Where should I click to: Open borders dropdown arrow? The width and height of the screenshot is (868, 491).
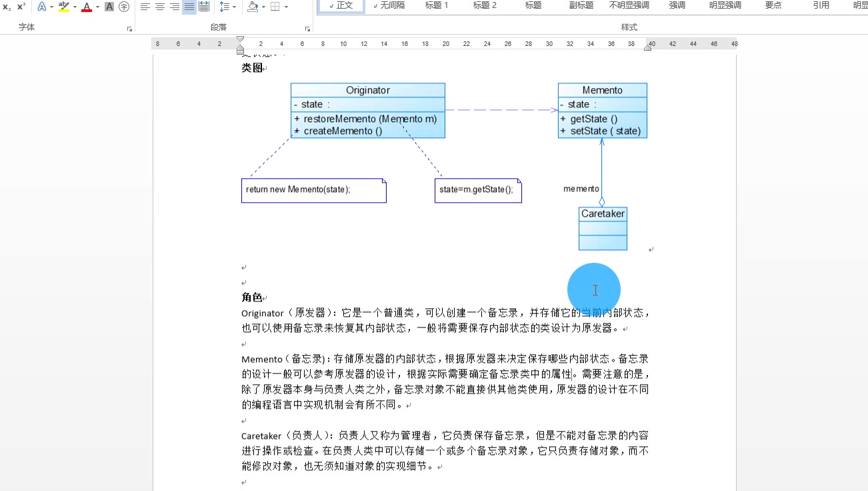287,7
